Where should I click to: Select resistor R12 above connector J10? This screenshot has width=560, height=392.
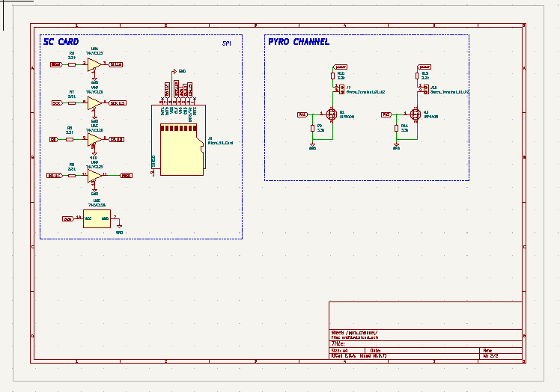pos(417,76)
